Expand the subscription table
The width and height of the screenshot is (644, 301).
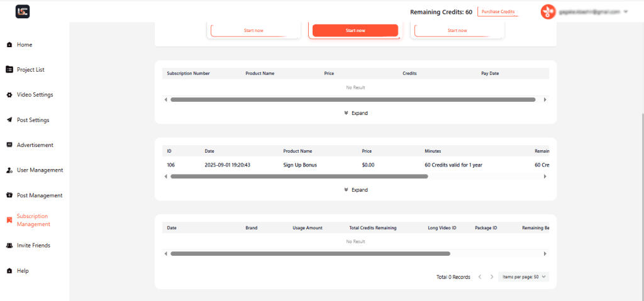356,113
